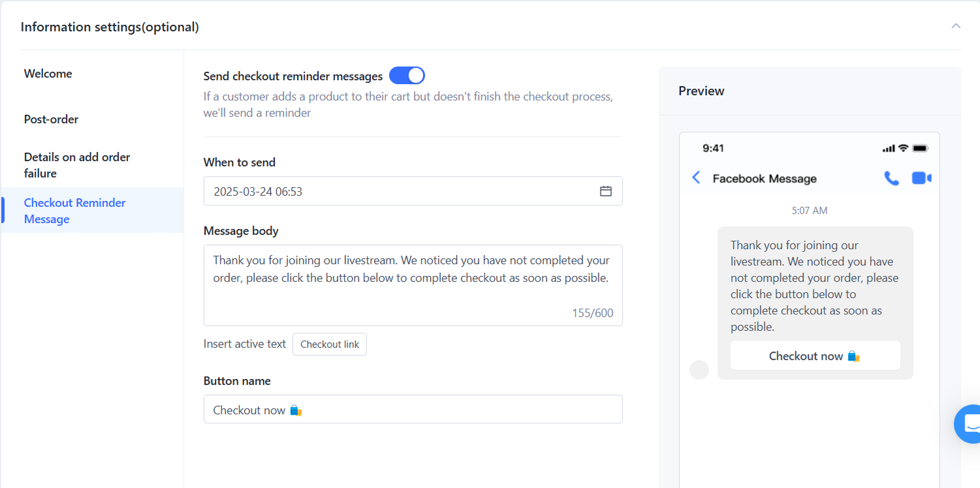Click the video call icon in preview
Screen dimensions: 980x488
921,178
